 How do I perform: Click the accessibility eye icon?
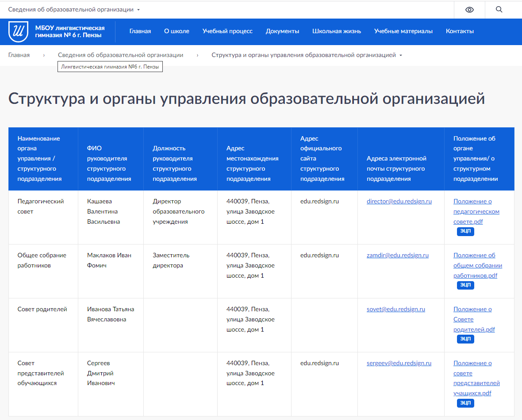tap(469, 9)
